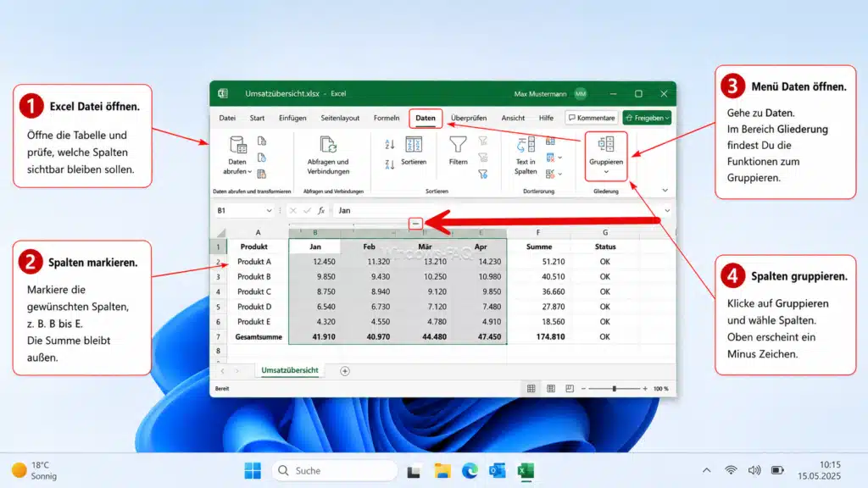Image resolution: width=868 pixels, height=488 pixels.
Task: Collapse column group with the minus button
Action: click(x=415, y=224)
